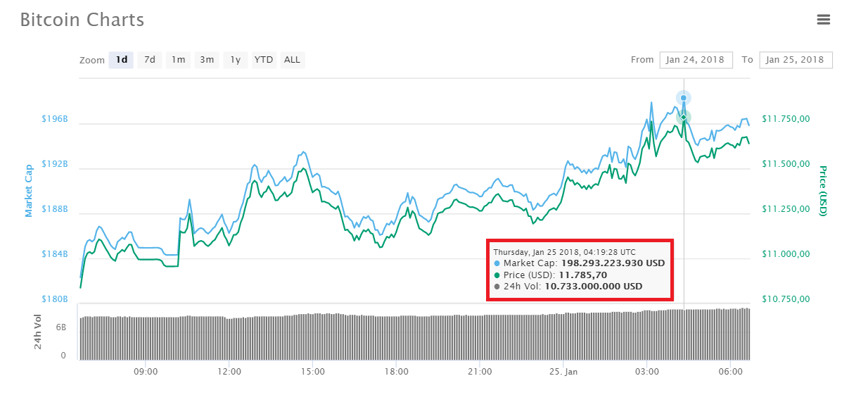Click the 21:00 time axis label
Viewport: 868px width, 395px height.
[x=479, y=371]
